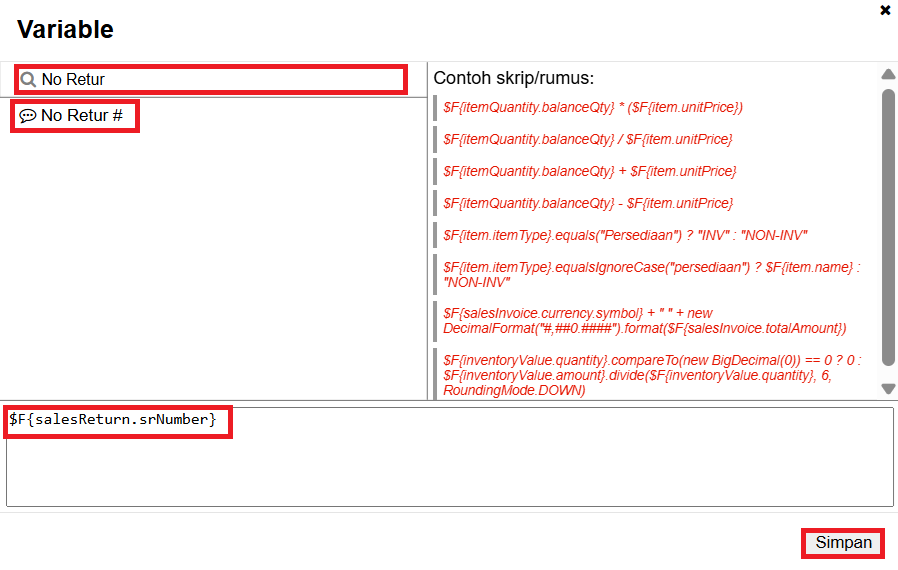Choose the balanceQty divided by unitPrice example
Image resolution: width=898 pixels, height=570 pixels.
pos(587,139)
